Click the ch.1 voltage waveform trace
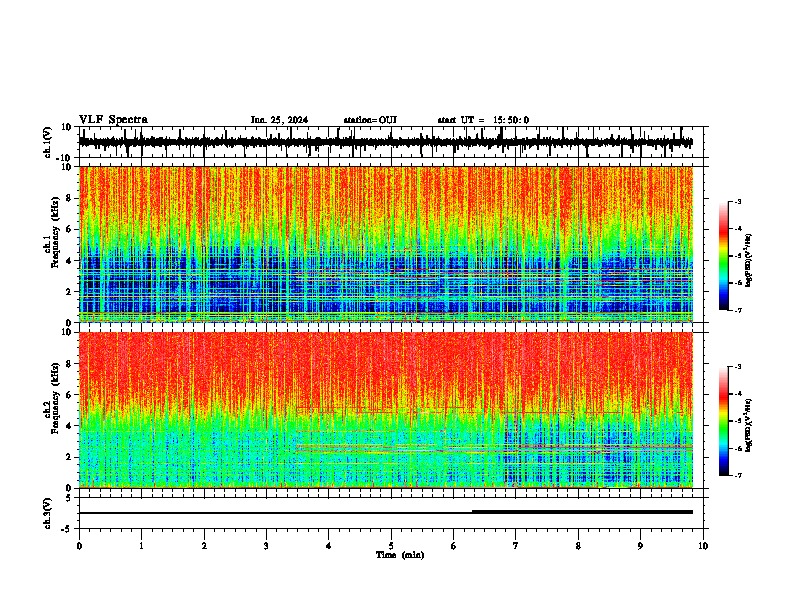Image resolution: width=792 pixels, height=612 pixels. [x=385, y=142]
